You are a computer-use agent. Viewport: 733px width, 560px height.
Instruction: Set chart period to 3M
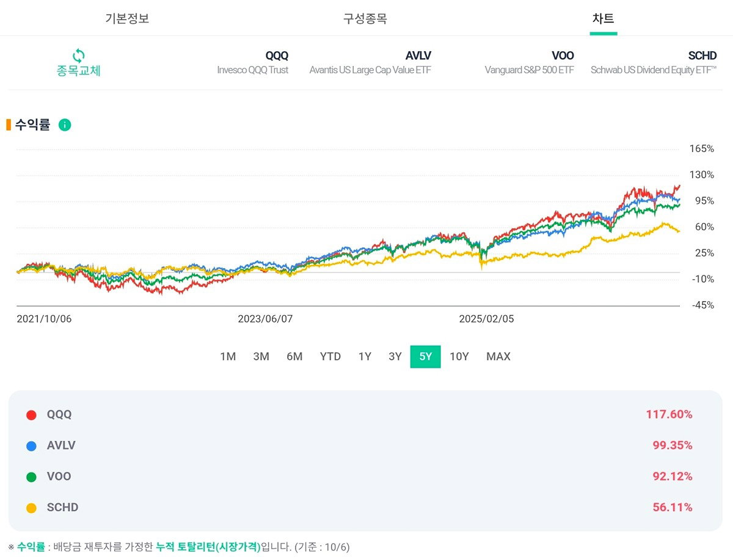[261, 357]
